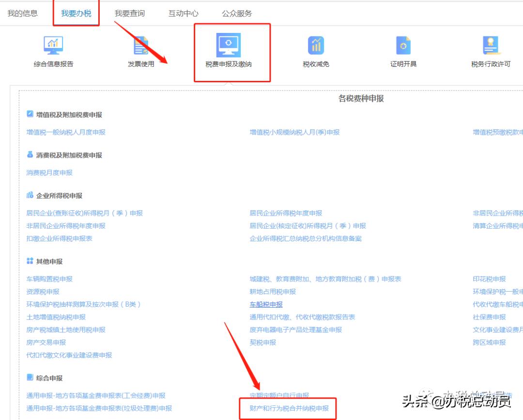Select the 公众服务 menu item
This screenshot has height=420, width=523.
click(236, 13)
